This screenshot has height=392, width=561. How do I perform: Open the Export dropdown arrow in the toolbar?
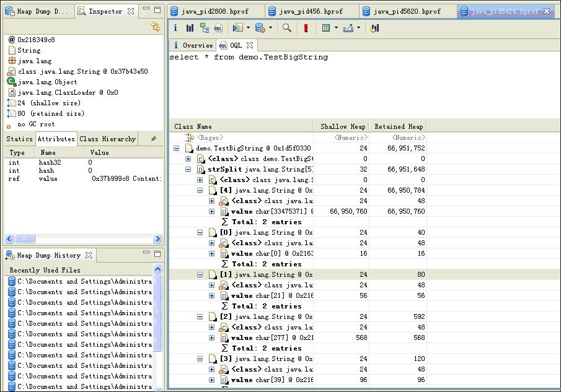(x=358, y=28)
